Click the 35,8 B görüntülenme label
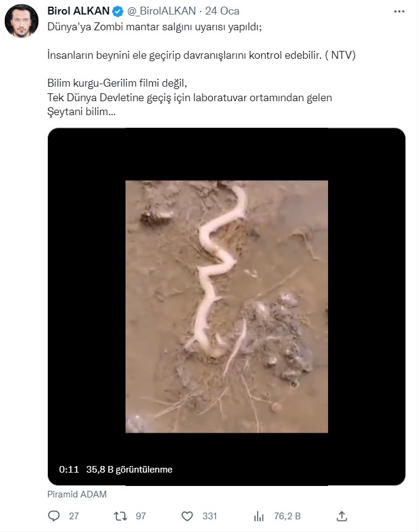Screen dimensions: 419x532 point(129,469)
